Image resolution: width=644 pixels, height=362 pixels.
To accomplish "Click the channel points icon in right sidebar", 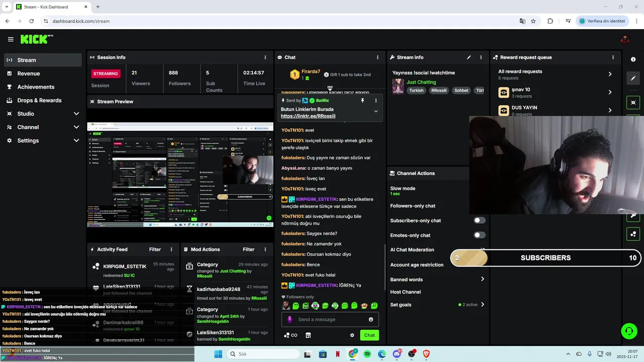I will (633, 234).
